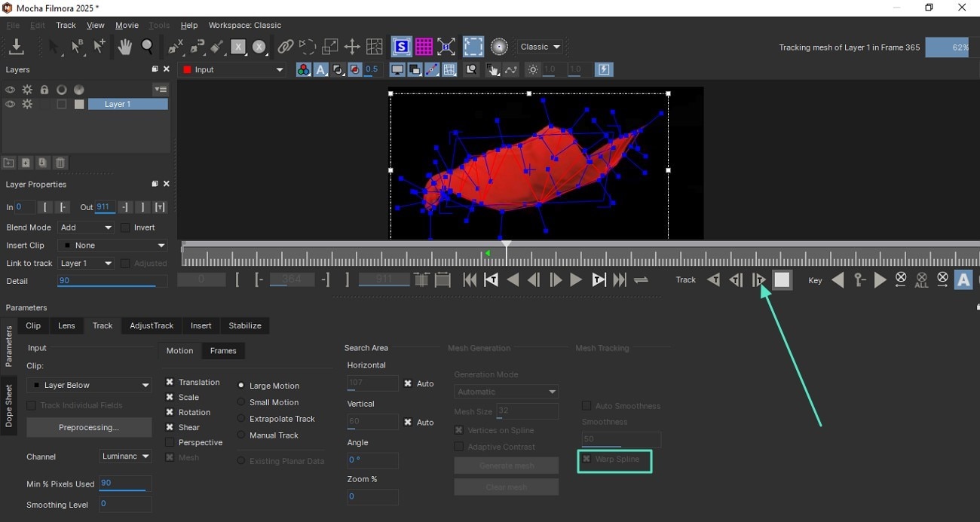Click the tracking progress bar showing 62%
This screenshot has height=522, width=980.
pyautogui.click(x=947, y=47)
